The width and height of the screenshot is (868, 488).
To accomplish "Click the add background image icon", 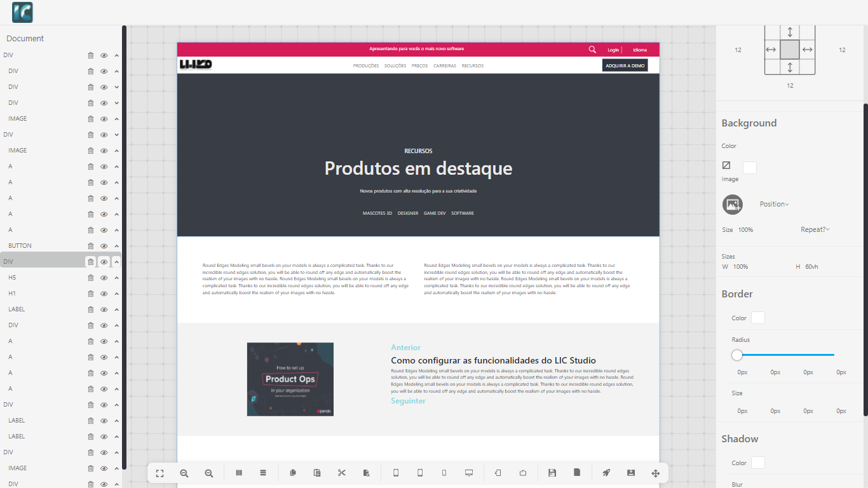I will tap(733, 205).
